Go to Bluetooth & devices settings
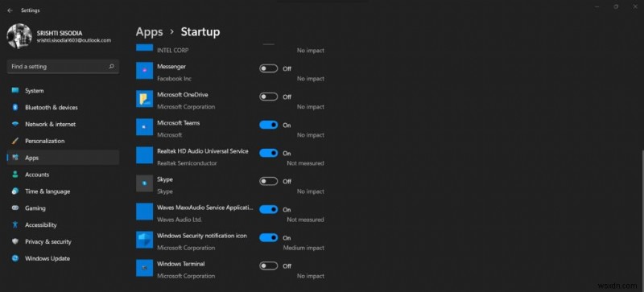 point(63,107)
